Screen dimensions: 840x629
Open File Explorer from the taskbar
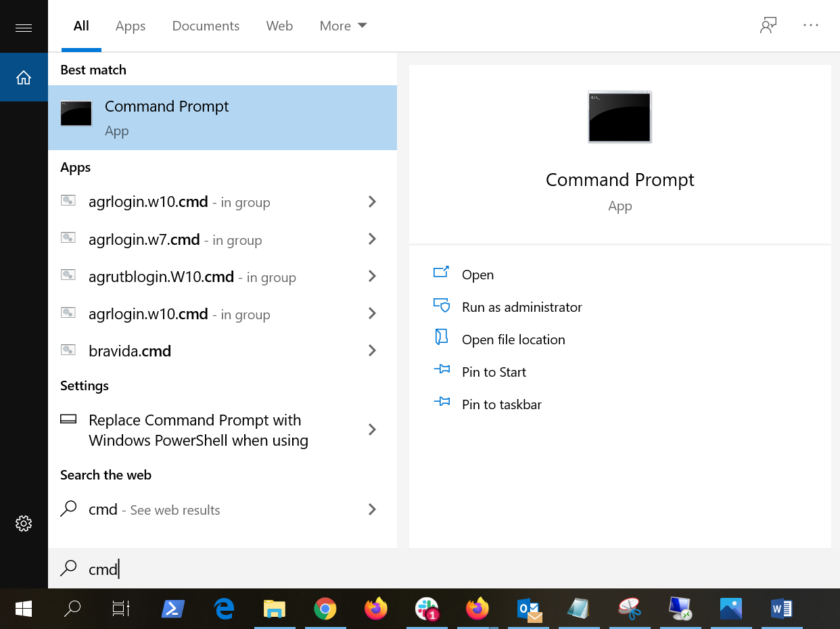click(x=275, y=609)
